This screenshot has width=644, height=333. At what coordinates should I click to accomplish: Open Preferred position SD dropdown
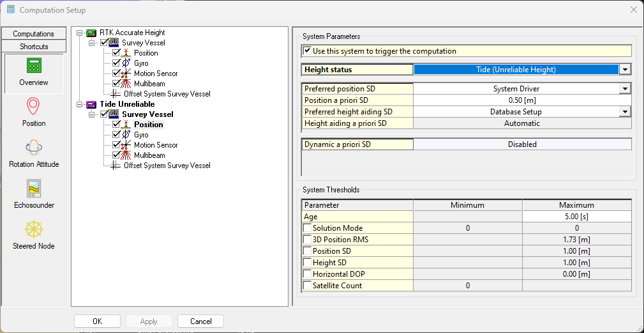625,89
